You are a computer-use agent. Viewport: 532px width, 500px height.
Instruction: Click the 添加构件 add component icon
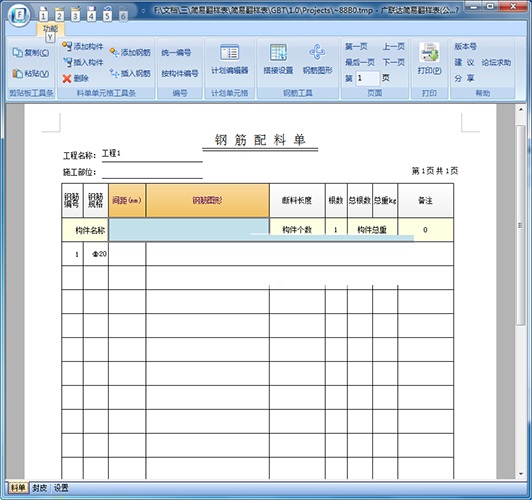tap(67, 46)
